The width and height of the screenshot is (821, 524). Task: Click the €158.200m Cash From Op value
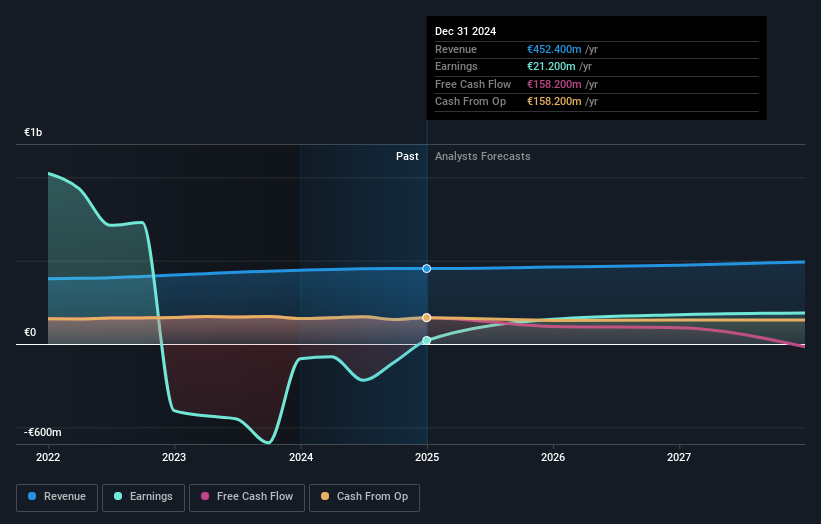(554, 102)
